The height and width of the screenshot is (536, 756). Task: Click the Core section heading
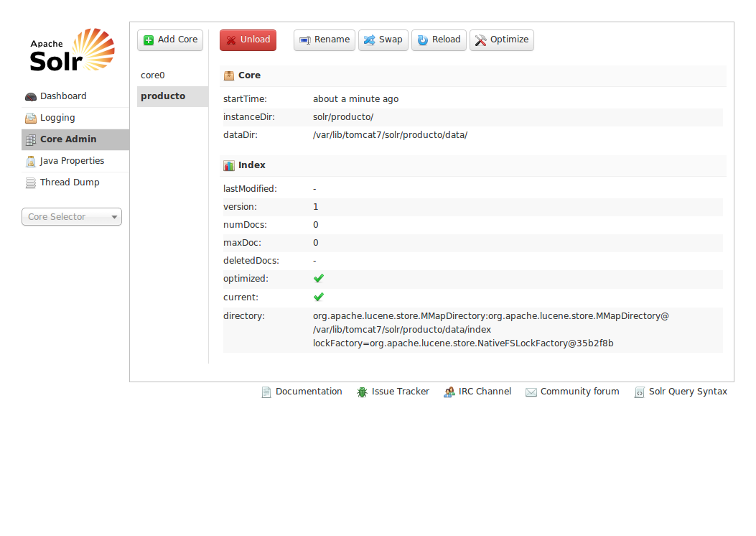pyautogui.click(x=473, y=75)
